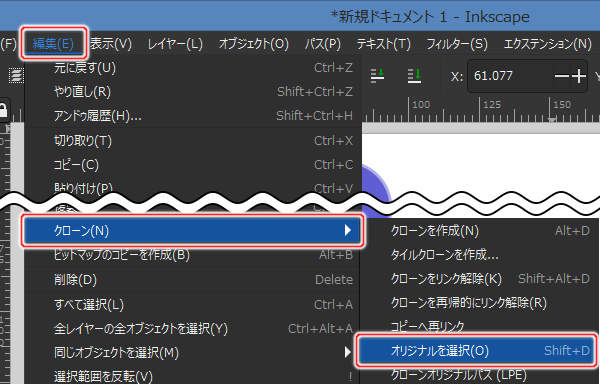Open アンドゥ履歴(H)... history entry
Viewport: 600px width, 384px height.
pos(193,116)
